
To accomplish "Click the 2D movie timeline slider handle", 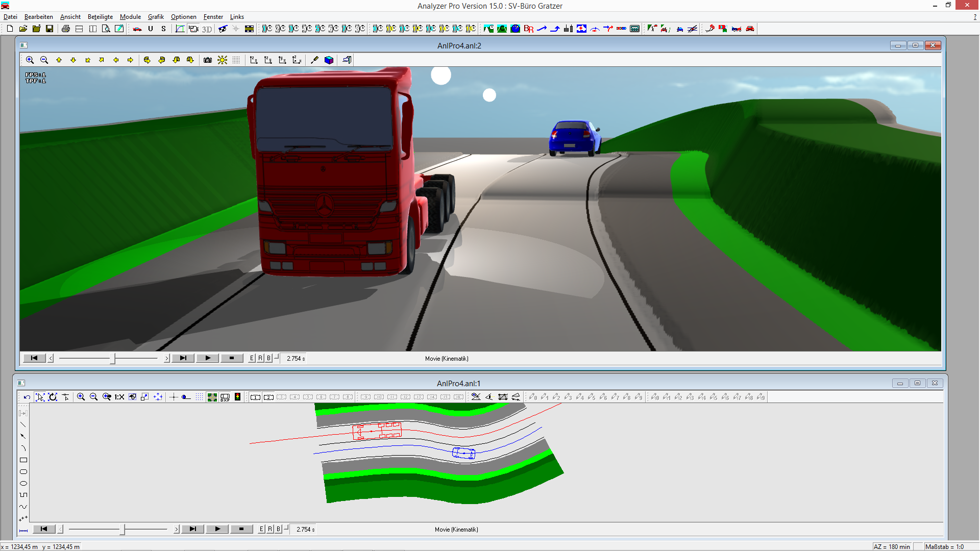I will 122,529.
